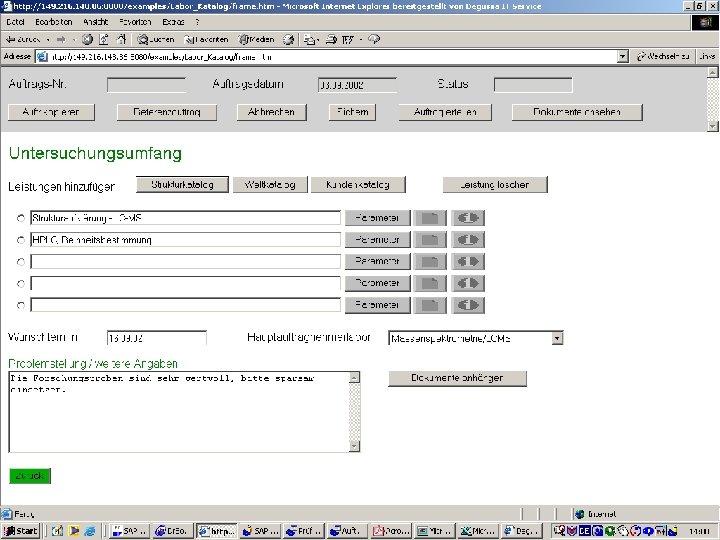
Task: Open the Ansicht menu
Action: tap(96, 22)
